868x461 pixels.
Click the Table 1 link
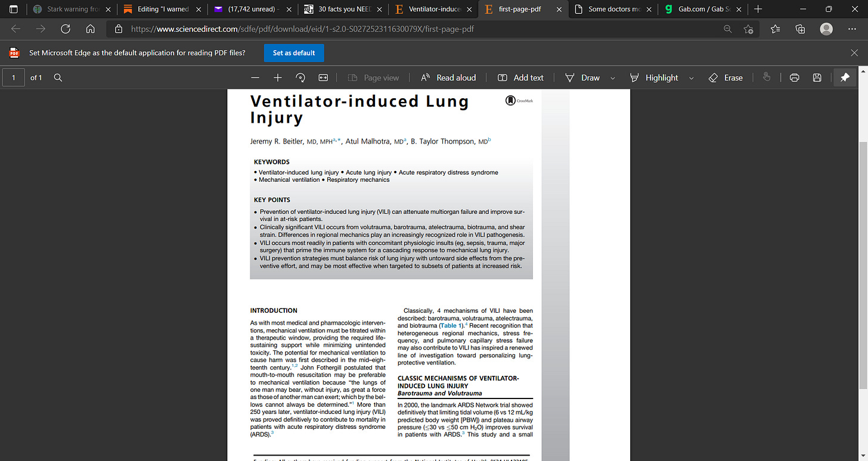(x=451, y=326)
